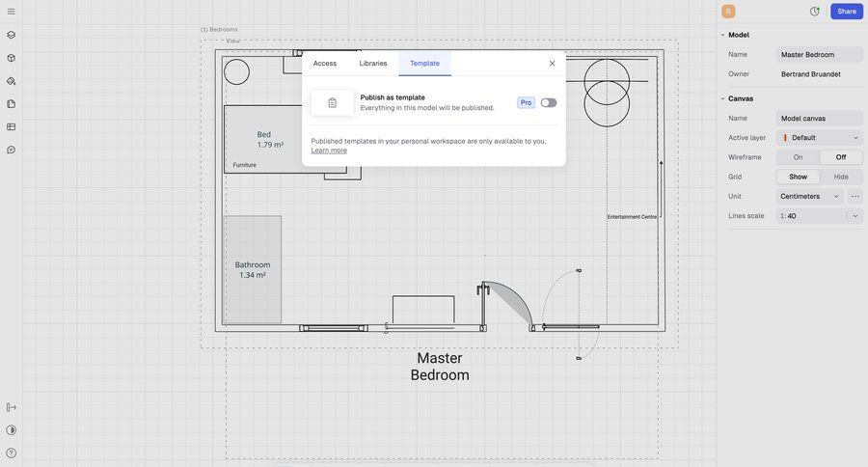
Task: Collapse the Model section
Action: (723, 35)
